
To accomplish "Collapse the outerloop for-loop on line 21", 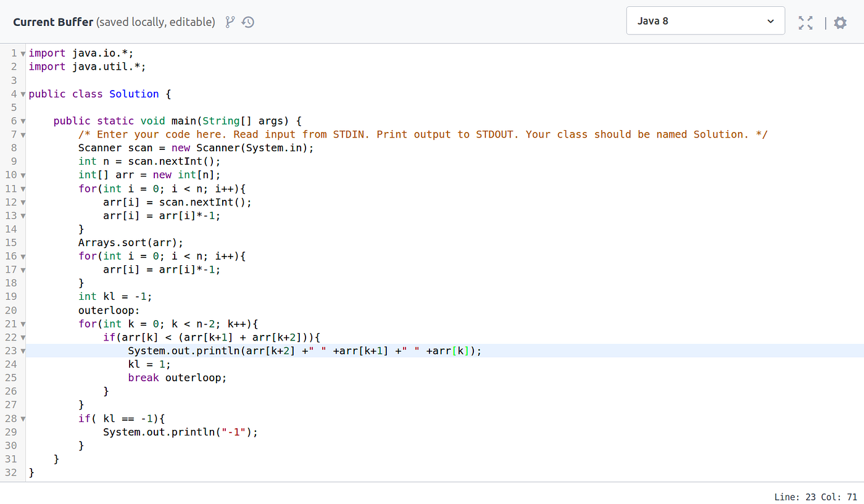I will [22, 323].
